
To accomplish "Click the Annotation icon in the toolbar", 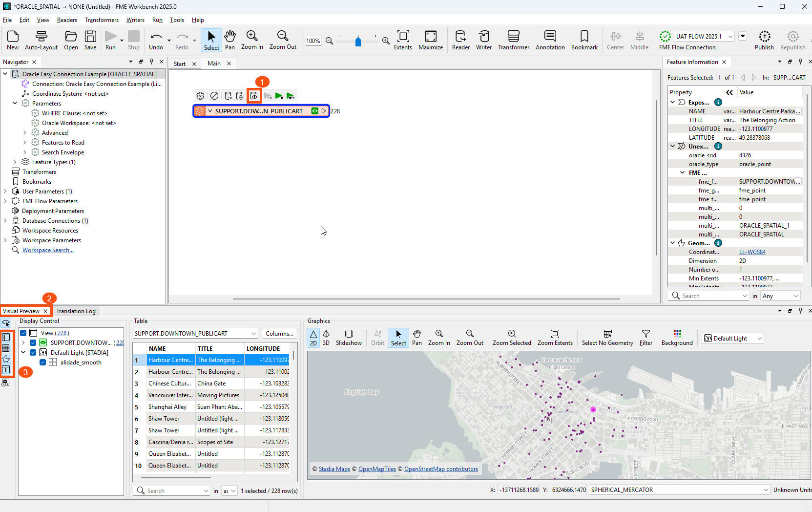I will click(x=550, y=41).
